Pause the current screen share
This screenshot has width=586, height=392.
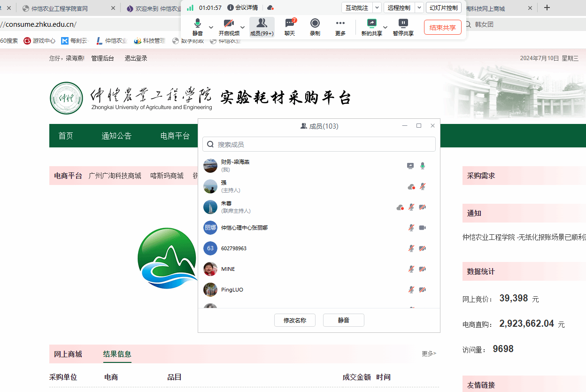point(403,24)
